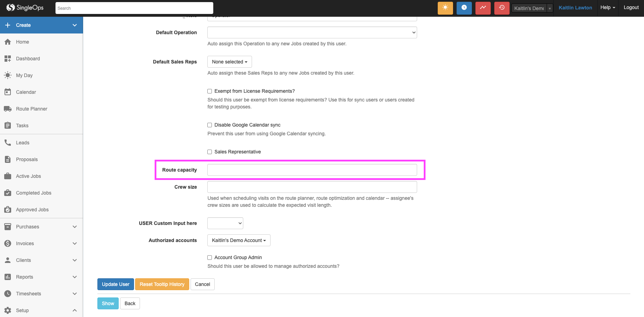
Task: Expand Default Sales Reps selector
Action: pos(229,62)
